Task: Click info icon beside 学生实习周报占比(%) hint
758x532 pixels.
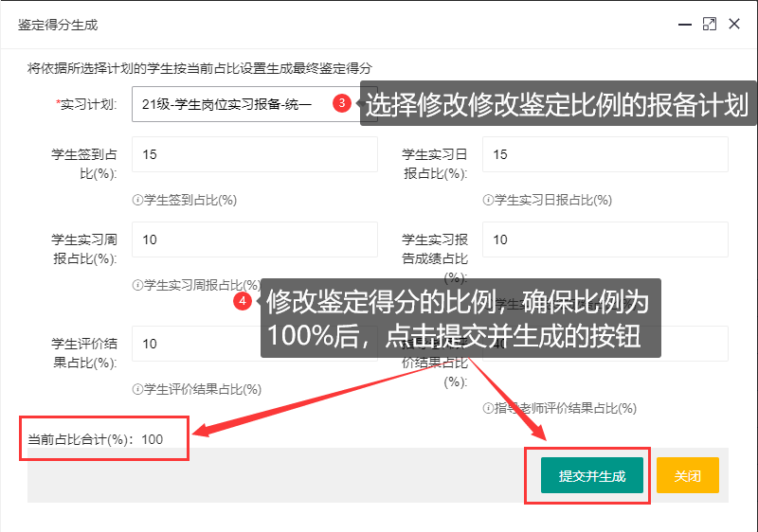Action: (x=137, y=285)
